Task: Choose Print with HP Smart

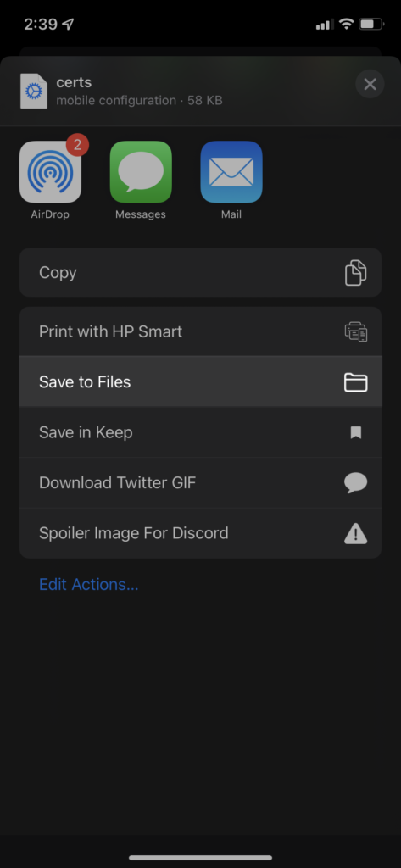Action: click(200, 331)
